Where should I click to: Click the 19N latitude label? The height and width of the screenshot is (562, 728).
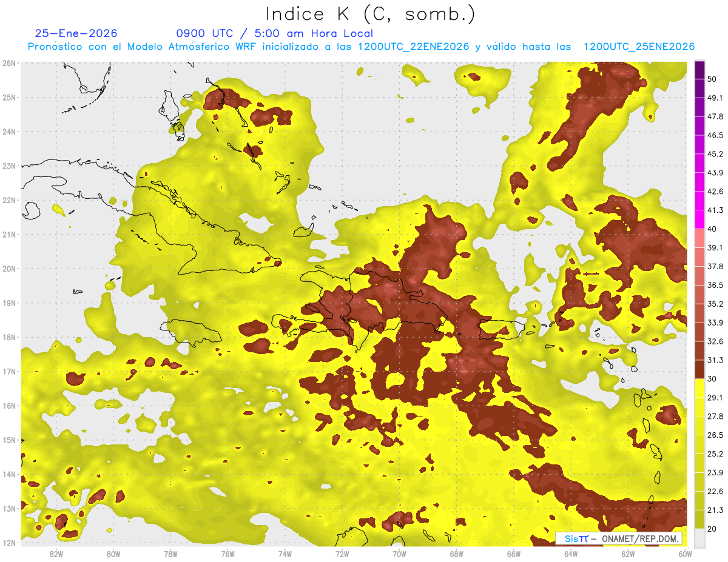8,303
